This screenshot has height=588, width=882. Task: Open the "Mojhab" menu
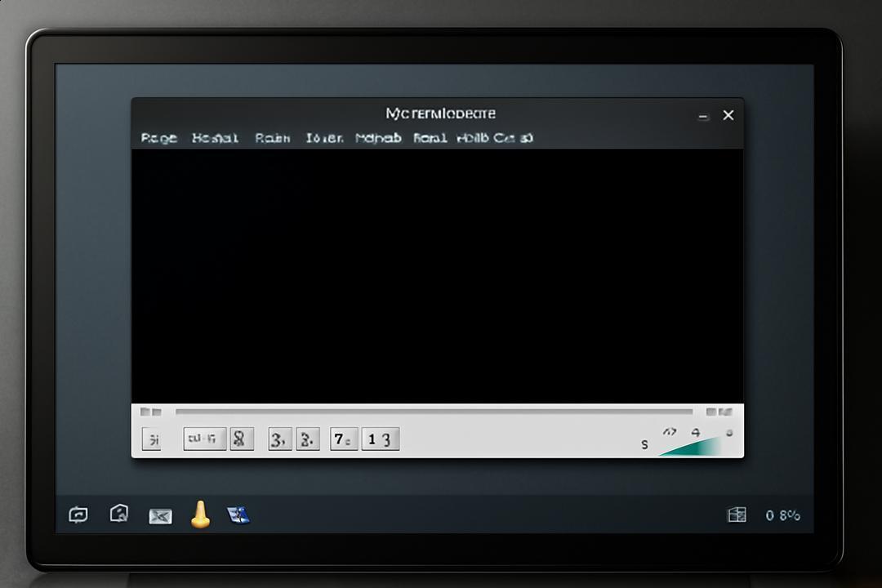point(378,138)
